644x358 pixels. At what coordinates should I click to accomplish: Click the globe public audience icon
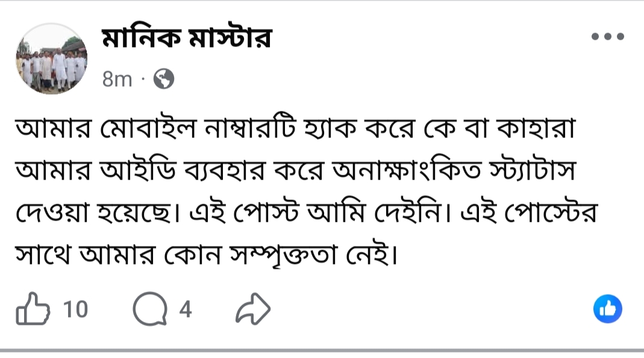point(164,79)
